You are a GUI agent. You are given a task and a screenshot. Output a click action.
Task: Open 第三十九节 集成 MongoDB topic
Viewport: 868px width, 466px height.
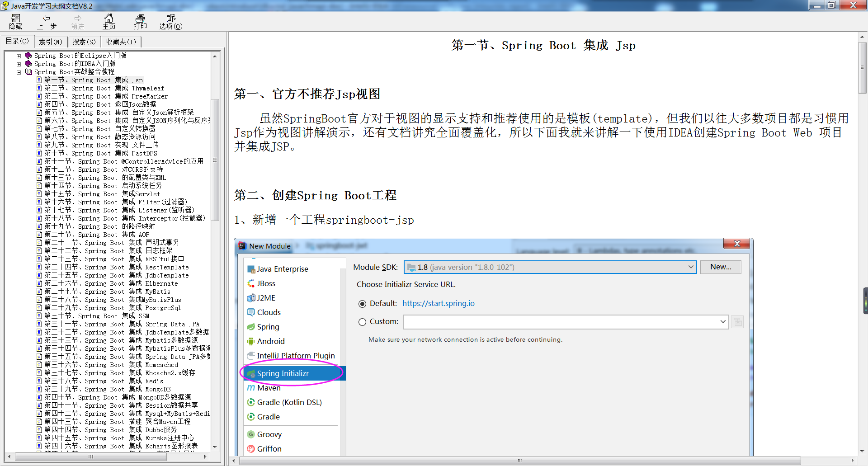107,389
